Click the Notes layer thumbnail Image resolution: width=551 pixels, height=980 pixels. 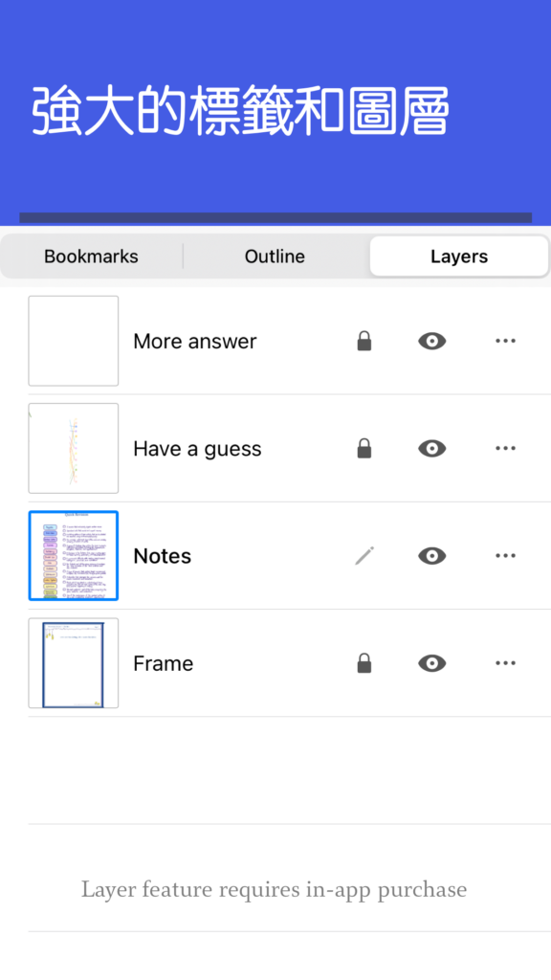point(73,556)
